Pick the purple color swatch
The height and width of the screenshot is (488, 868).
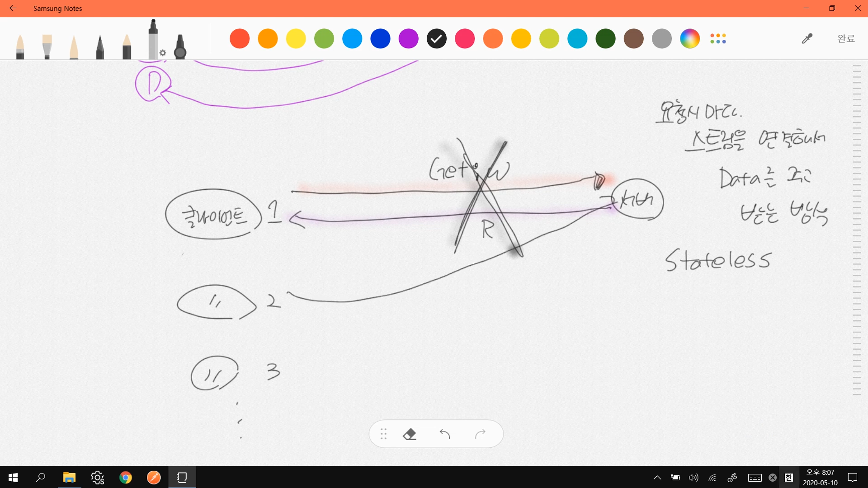(x=408, y=38)
